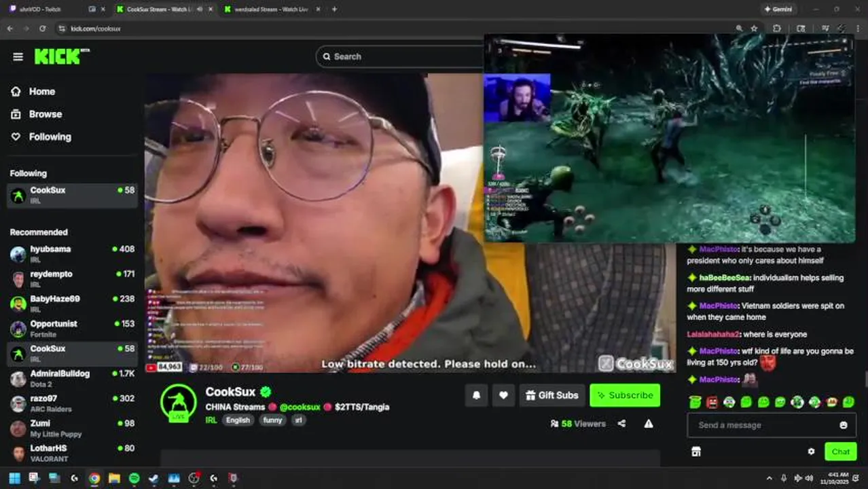
Task: Open the hamburger menu beside Kick logo
Action: pos(18,56)
